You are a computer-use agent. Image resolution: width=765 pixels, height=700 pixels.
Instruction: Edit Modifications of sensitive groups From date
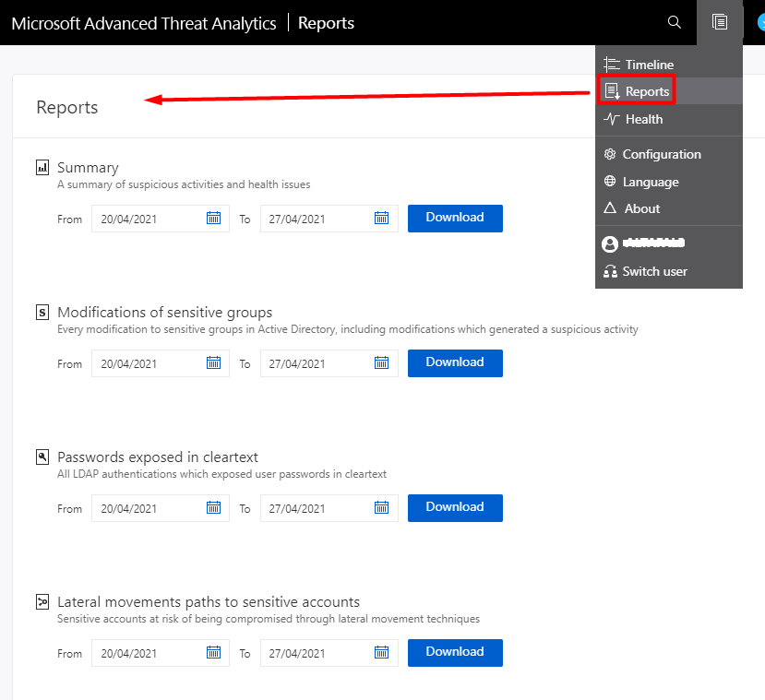point(161,363)
